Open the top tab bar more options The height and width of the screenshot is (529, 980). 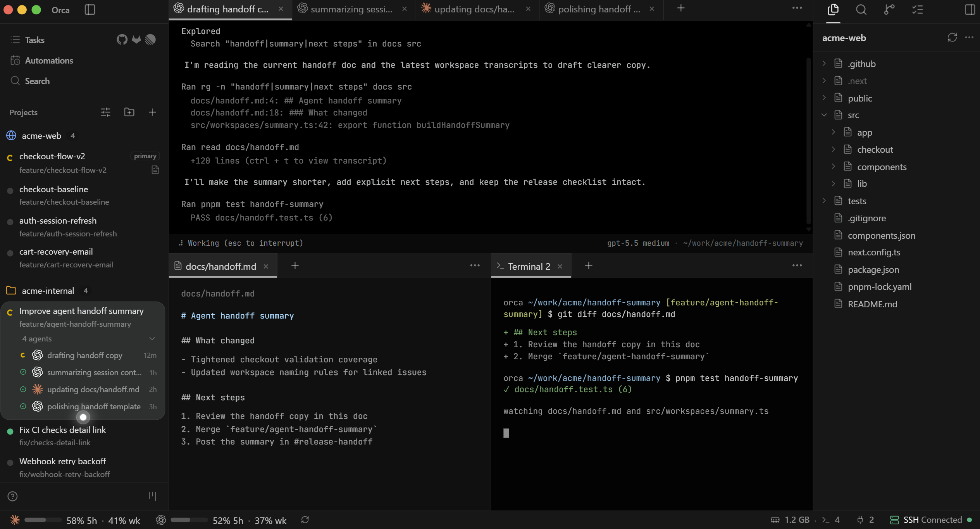coord(797,8)
